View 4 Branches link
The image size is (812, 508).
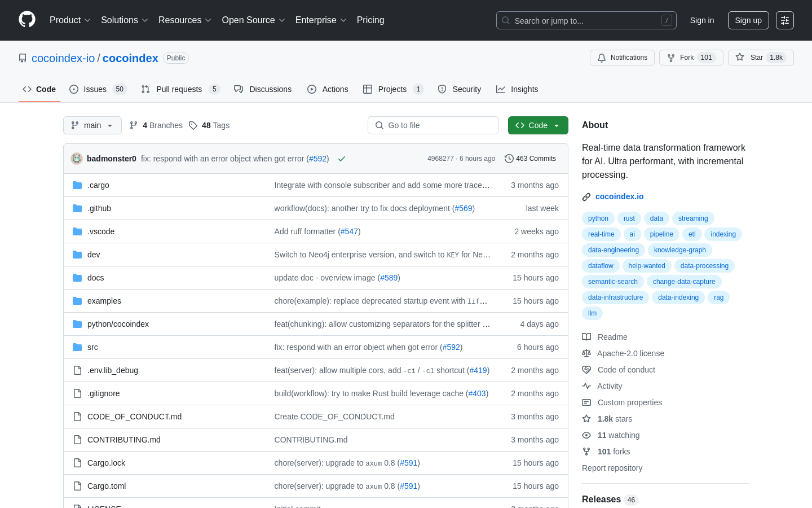pos(156,125)
